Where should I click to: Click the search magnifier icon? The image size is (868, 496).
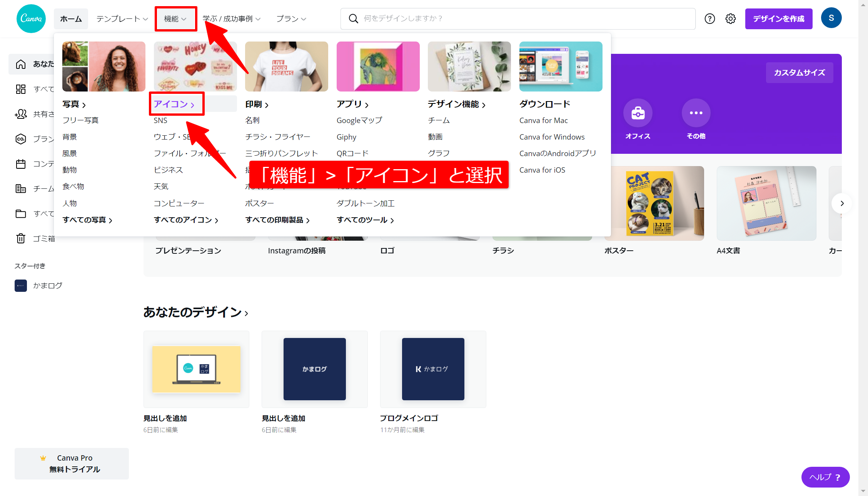point(353,18)
